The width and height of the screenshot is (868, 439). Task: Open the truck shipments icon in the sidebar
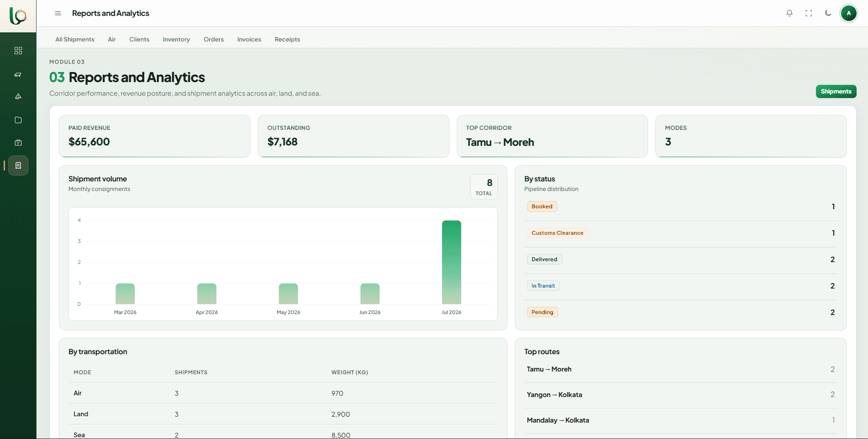click(18, 75)
